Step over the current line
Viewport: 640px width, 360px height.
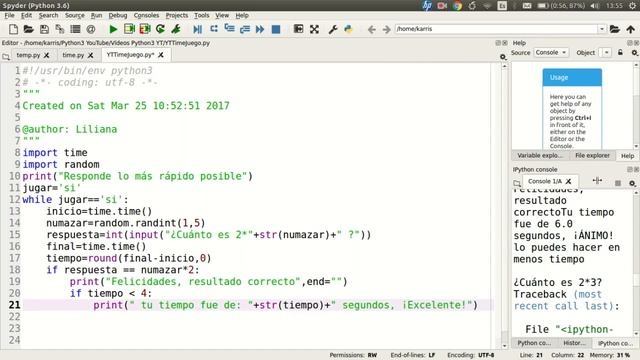pyautogui.click(x=213, y=29)
